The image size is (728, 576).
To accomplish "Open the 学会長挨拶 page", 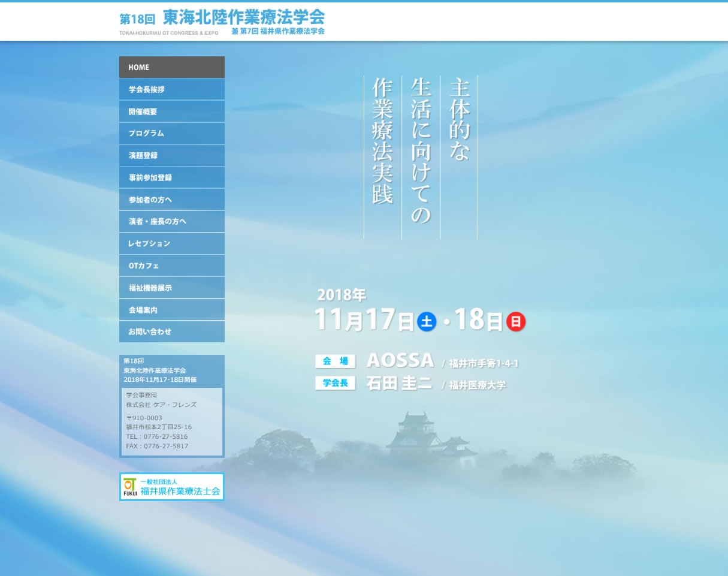I will pyautogui.click(x=171, y=89).
